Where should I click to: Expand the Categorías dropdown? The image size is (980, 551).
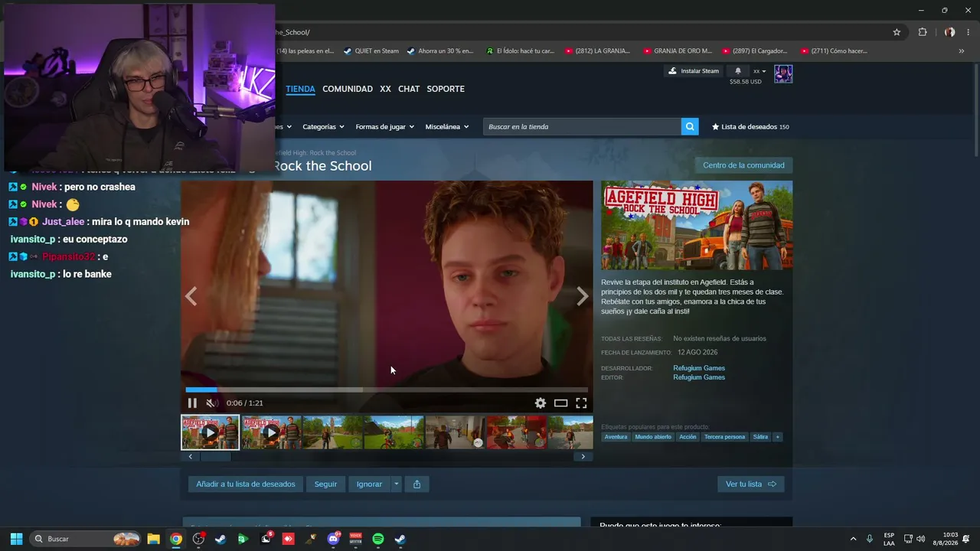point(323,127)
